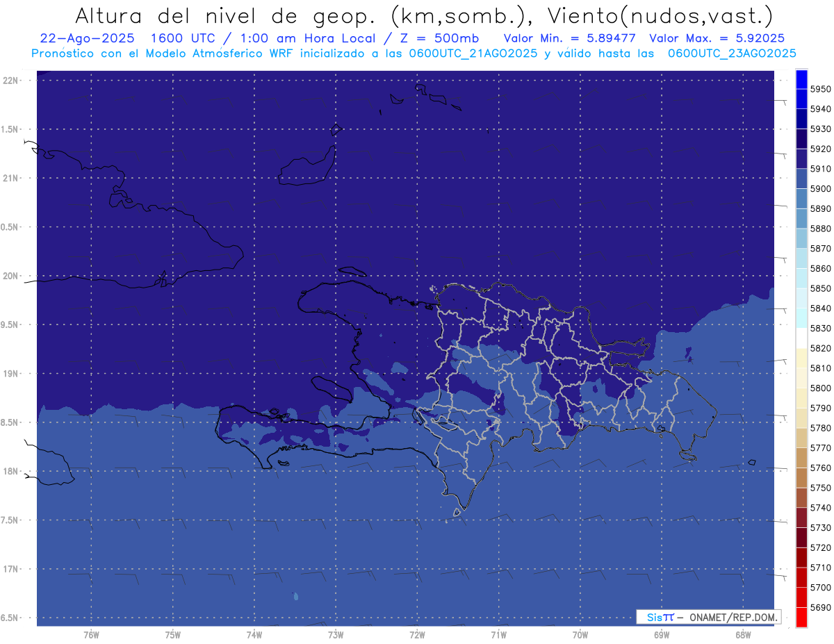Click the 69W longitude axis label

[x=662, y=634]
